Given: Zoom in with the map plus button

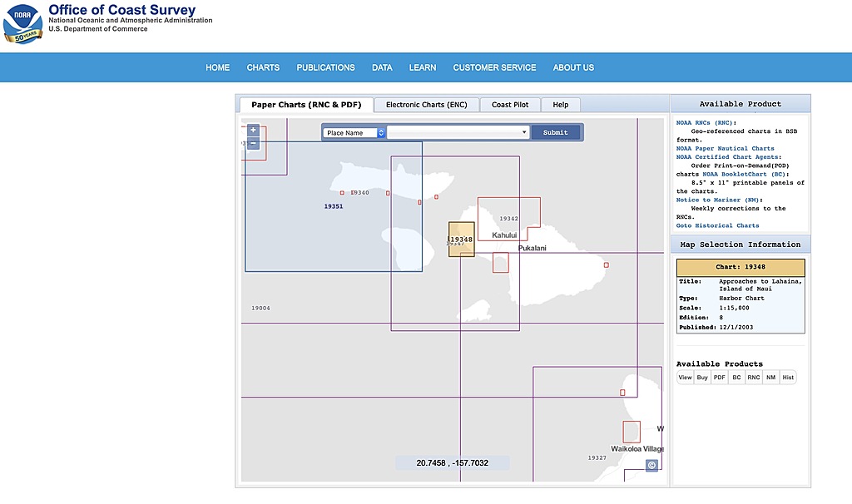Looking at the screenshot, I should point(253,131).
